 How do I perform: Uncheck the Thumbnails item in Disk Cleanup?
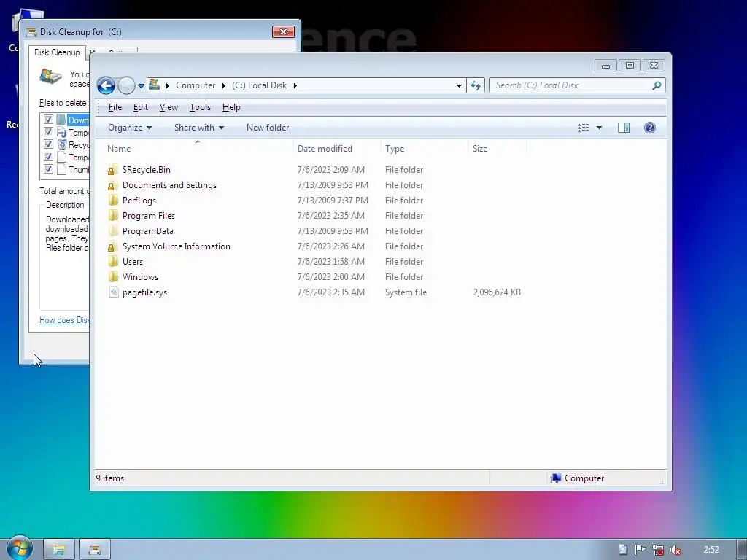click(x=48, y=168)
